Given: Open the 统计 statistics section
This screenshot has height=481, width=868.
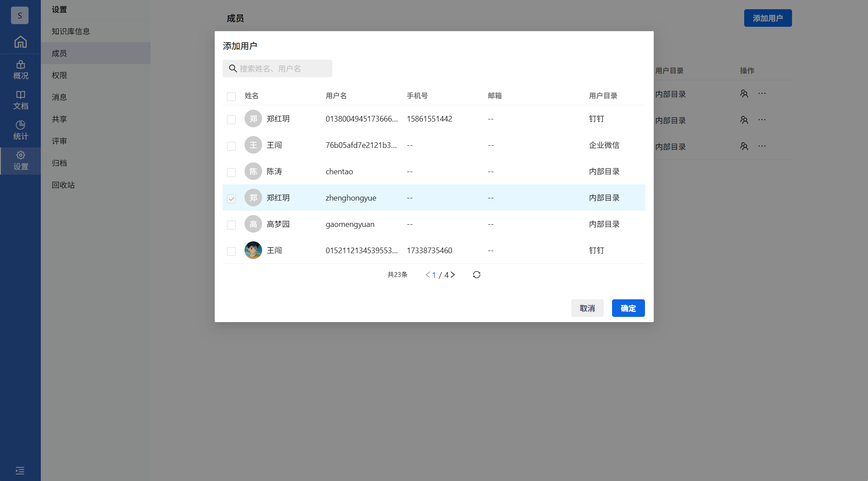Looking at the screenshot, I should (x=20, y=130).
